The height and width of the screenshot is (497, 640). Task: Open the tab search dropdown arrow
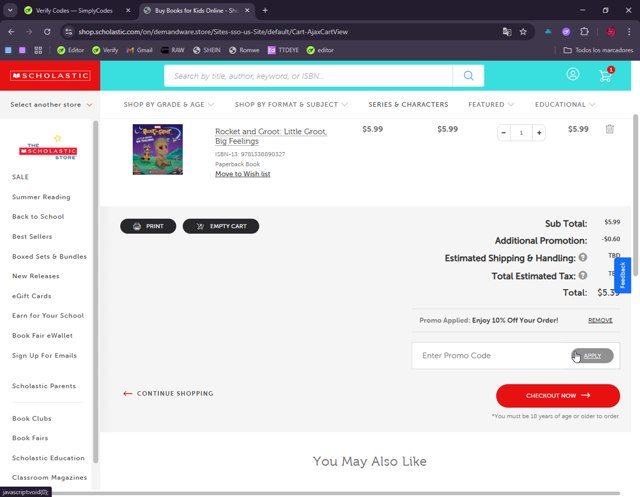[x=10, y=11]
